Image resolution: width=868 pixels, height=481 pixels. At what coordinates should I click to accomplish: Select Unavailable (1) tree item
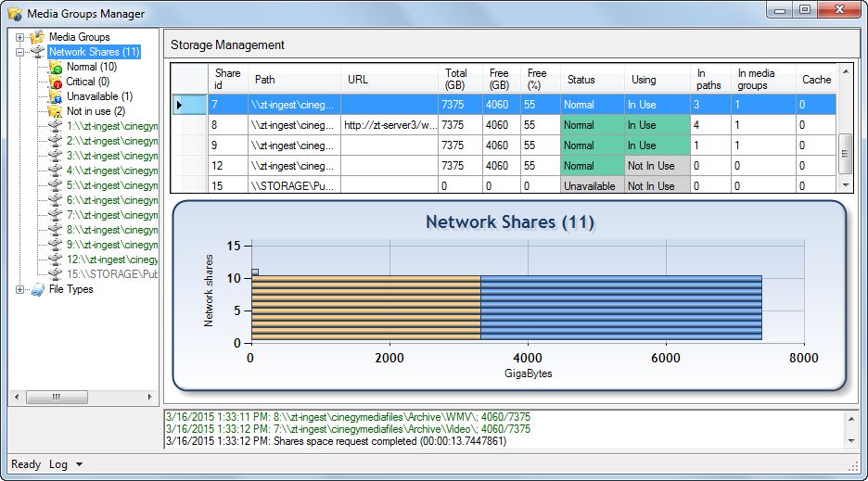(99, 97)
